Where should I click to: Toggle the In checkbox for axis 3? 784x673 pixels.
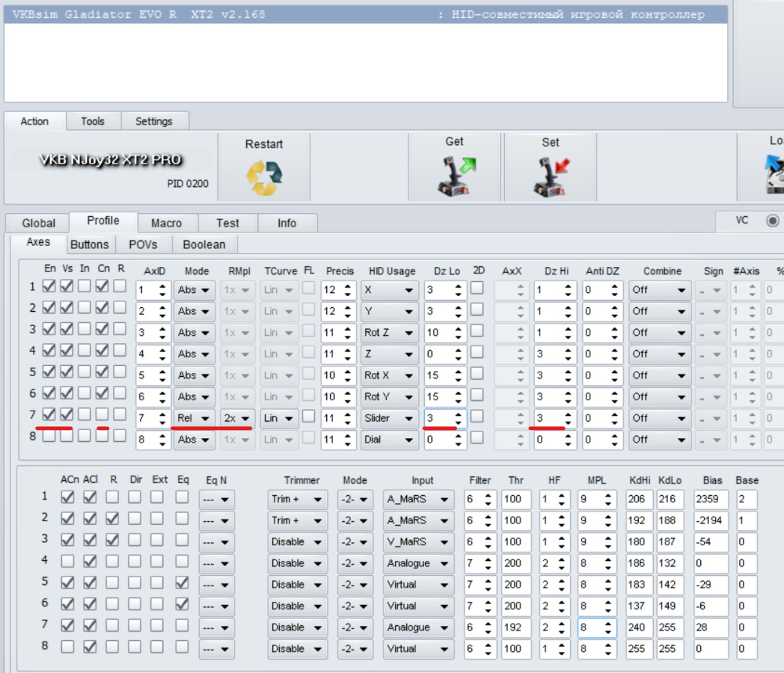pos(85,329)
